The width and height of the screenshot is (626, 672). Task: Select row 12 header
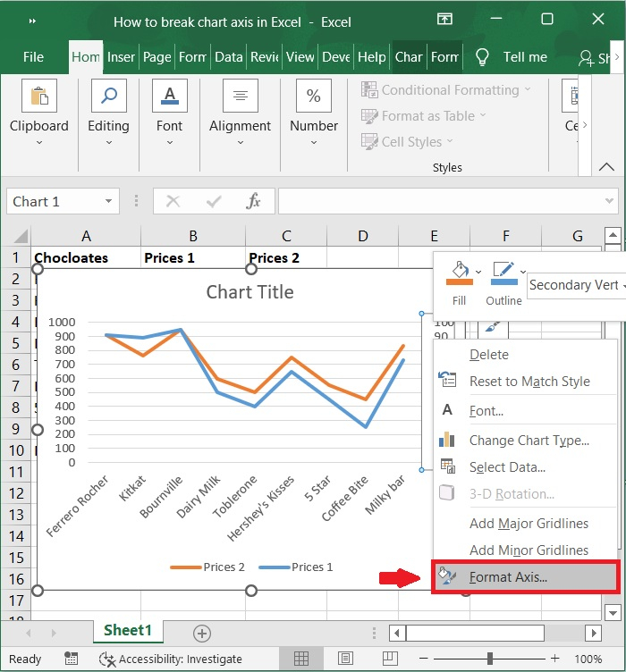16,493
